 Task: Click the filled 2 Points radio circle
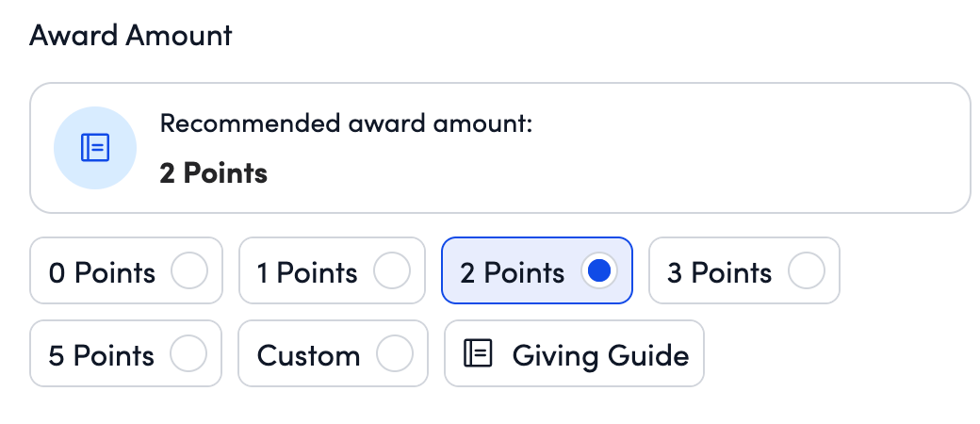coord(599,271)
